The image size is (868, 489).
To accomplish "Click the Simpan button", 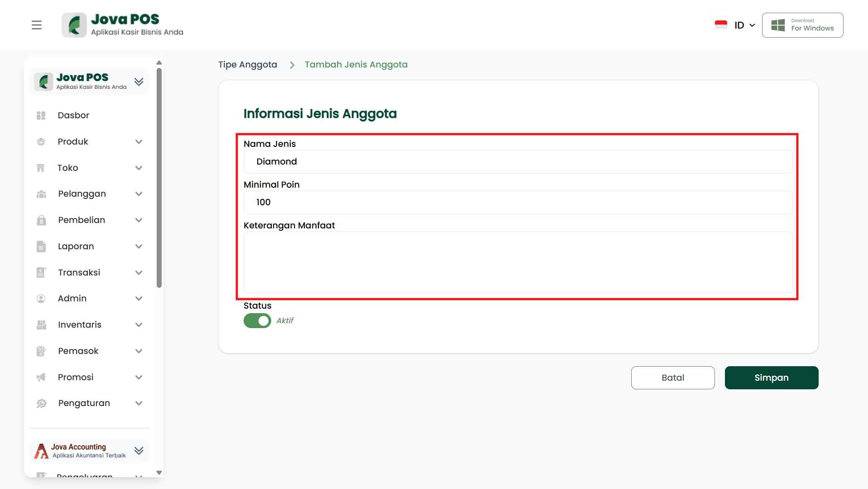I will pos(771,378).
